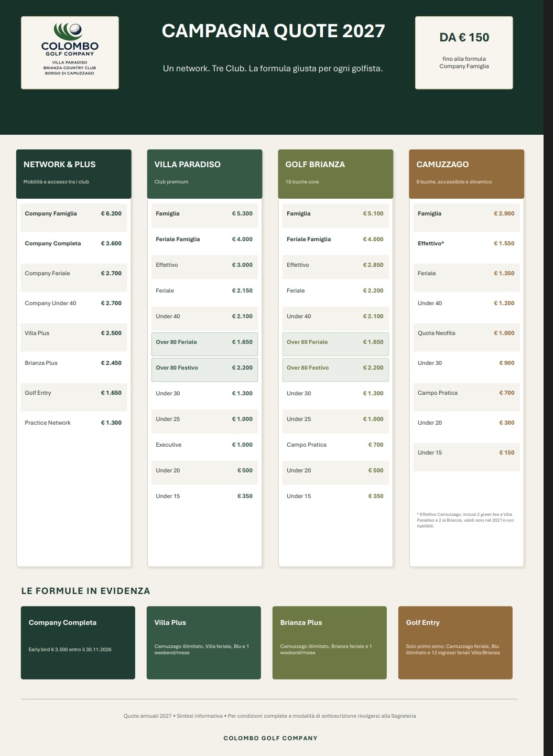The image size is (553, 756).
Task: Click the Company Famiglia € 6.200 row
Action: pyautogui.click(x=74, y=217)
